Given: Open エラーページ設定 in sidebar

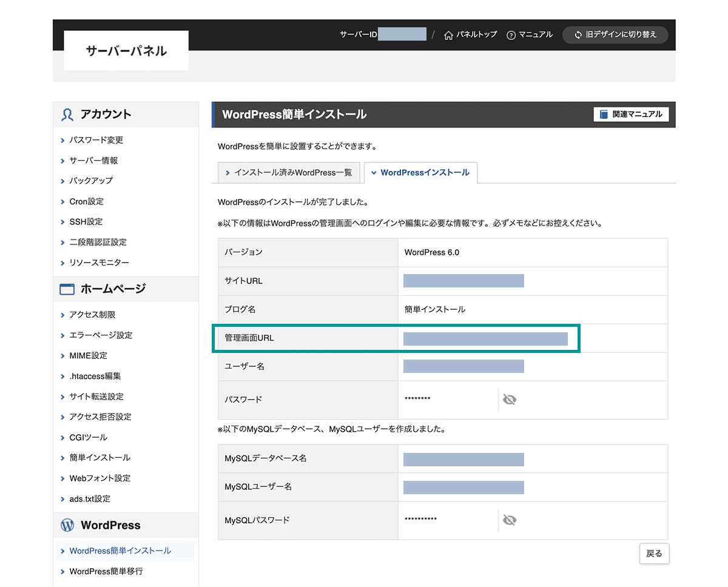Looking at the screenshot, I should pos(101,335).
